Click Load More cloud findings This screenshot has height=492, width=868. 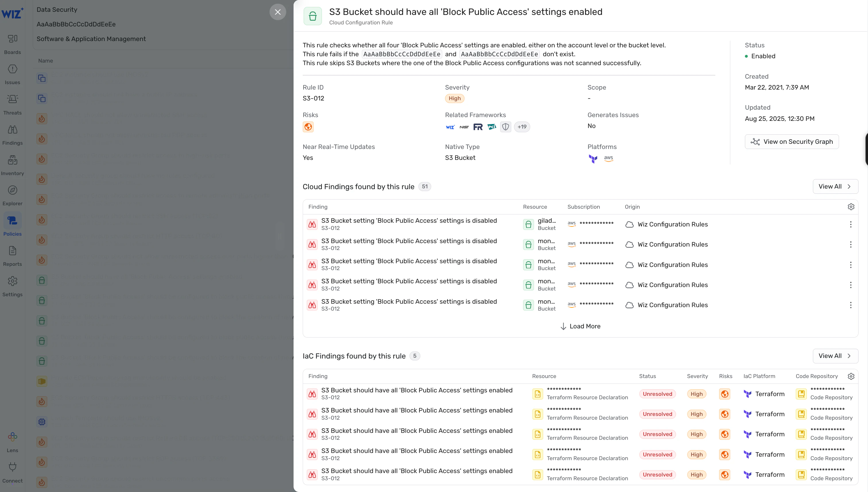click(580, 326)
